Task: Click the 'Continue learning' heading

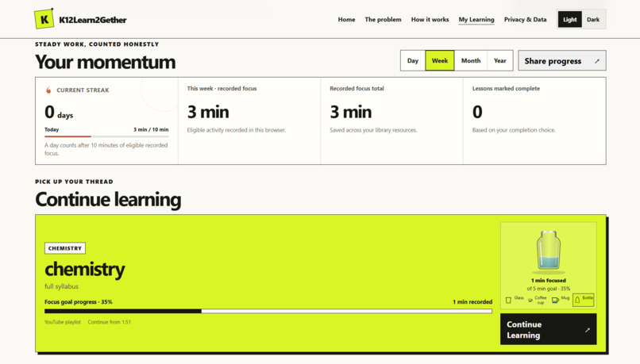Action: (108, 199)
